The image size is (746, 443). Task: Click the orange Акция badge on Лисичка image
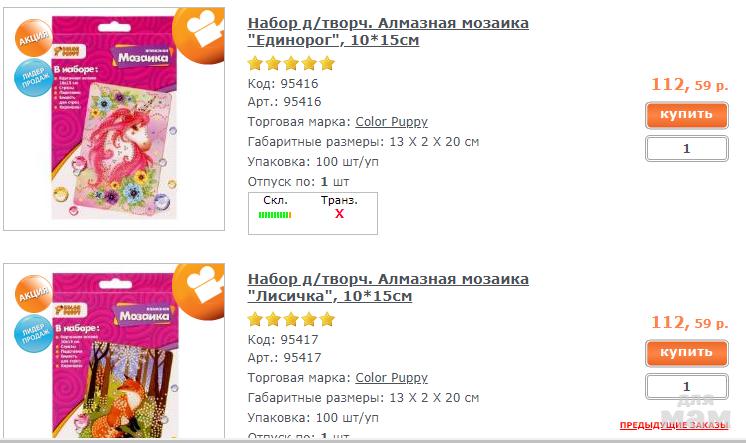(33, 294)
